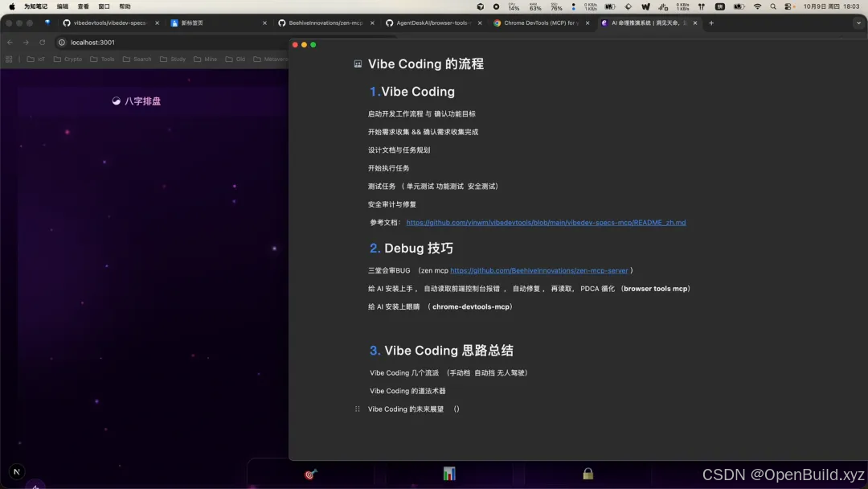Click the line '安全审计与修复'
The height and width of the screenshot is (489, 868).
(392, 204)
